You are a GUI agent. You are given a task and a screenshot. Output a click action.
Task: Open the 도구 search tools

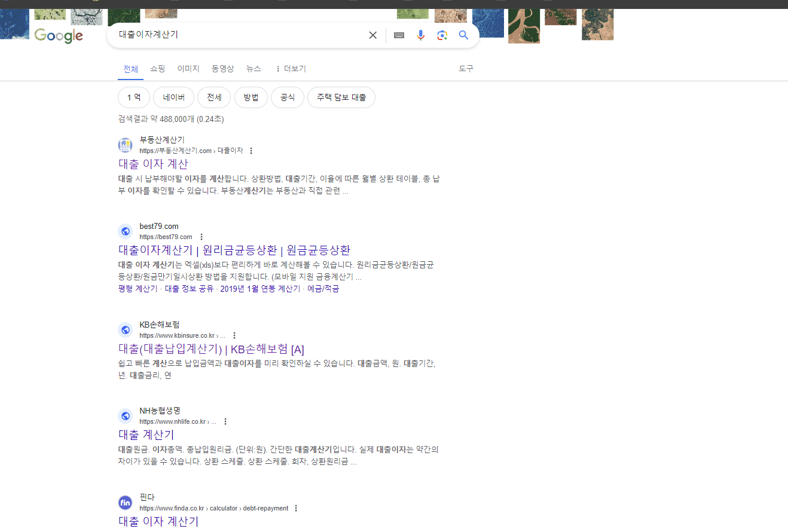pos(466,69)
